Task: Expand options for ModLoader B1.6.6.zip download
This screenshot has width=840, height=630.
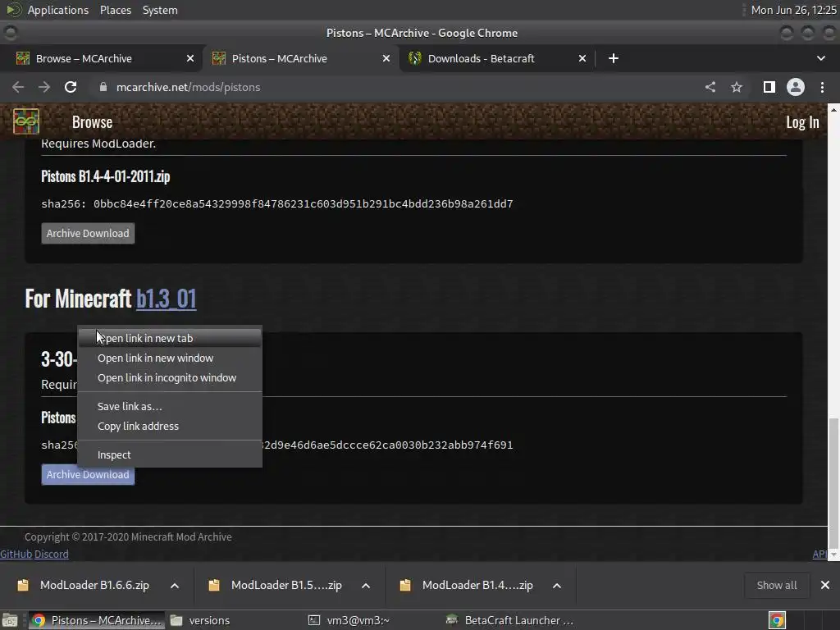Action: (x=175, y=586)
